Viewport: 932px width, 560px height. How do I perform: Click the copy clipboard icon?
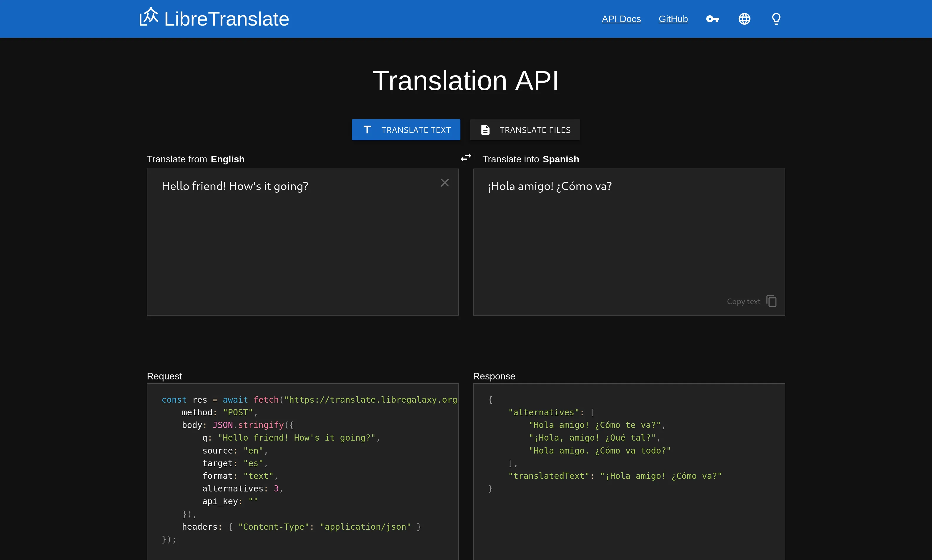click(x=771, y=301)
